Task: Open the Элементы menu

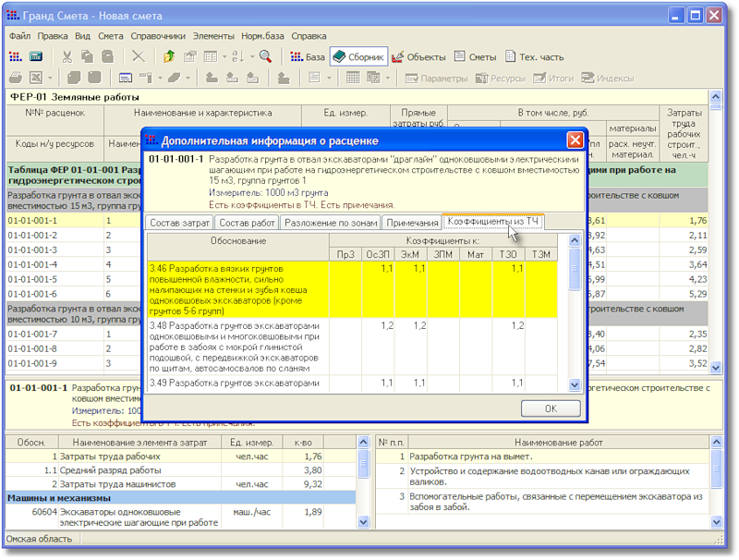Action: coord(213,36)
